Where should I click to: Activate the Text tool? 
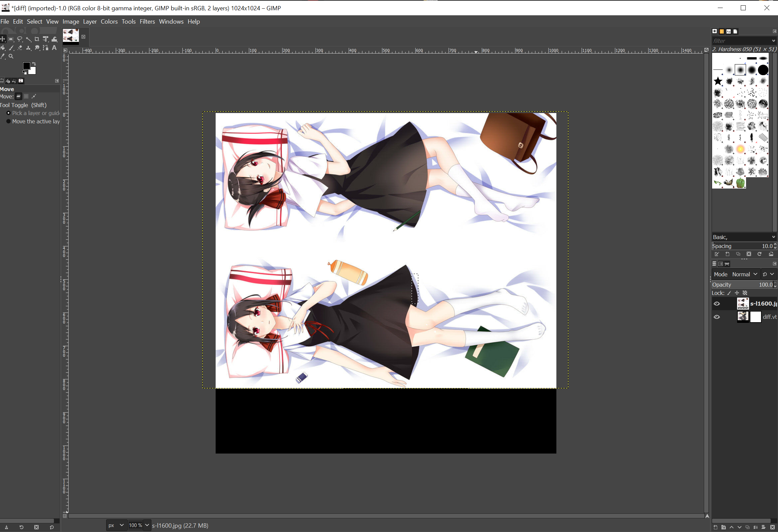pyautogui.click(x=54, y=48)
